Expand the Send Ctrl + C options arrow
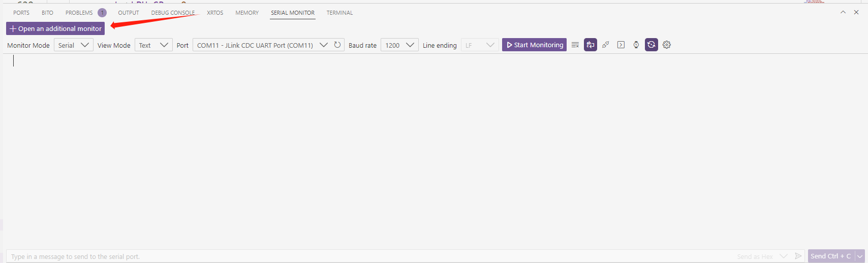This screenshot has height=263, width=868. 860,256
